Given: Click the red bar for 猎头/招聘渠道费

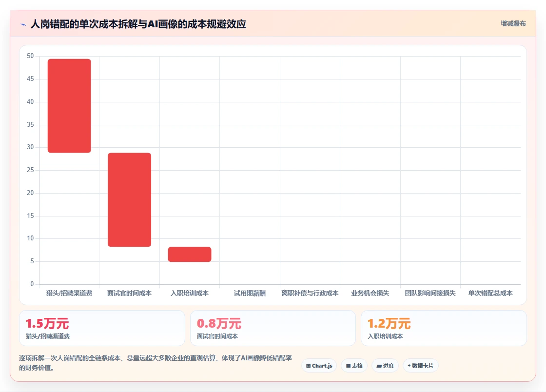Looking at the screenshot, I should click(x=69, y=106).
